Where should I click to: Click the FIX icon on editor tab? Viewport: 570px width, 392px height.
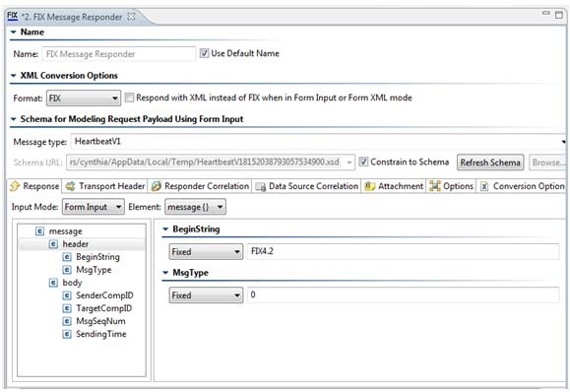pos(13,16)
